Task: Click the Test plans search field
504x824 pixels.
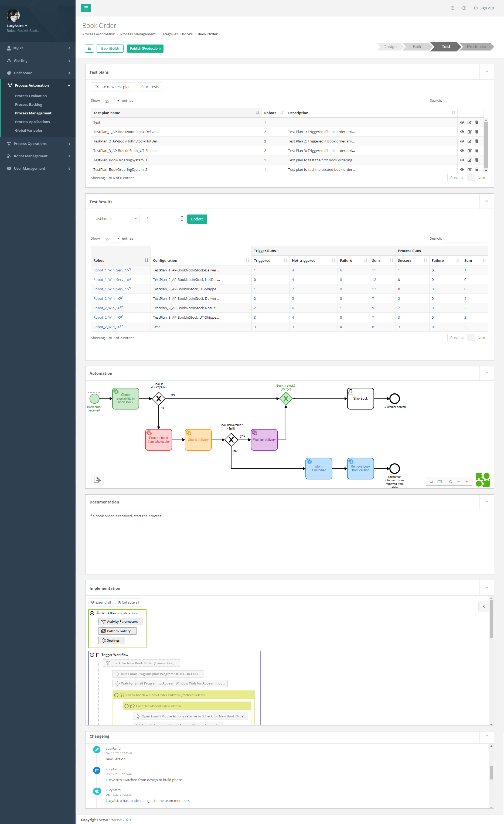Action: tap(465, 101)
